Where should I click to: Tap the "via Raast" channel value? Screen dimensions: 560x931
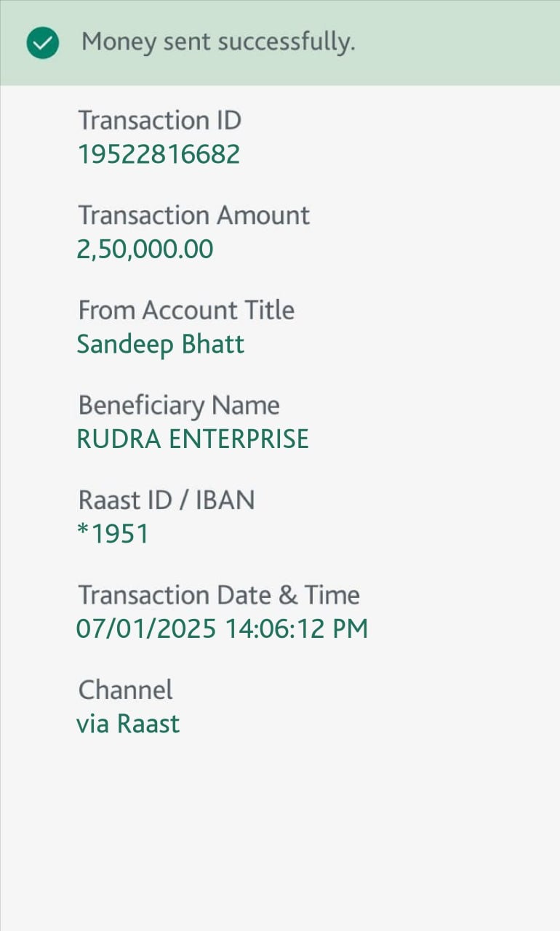click(x=128, y=724)
